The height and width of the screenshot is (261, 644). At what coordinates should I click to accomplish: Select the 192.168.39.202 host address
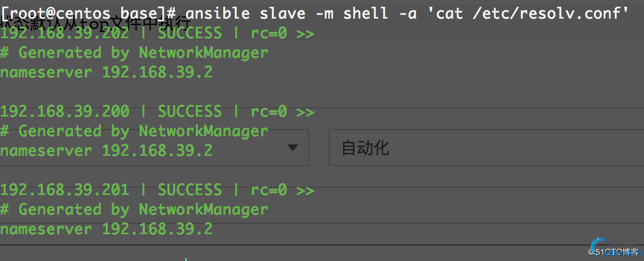click(64, 34)
